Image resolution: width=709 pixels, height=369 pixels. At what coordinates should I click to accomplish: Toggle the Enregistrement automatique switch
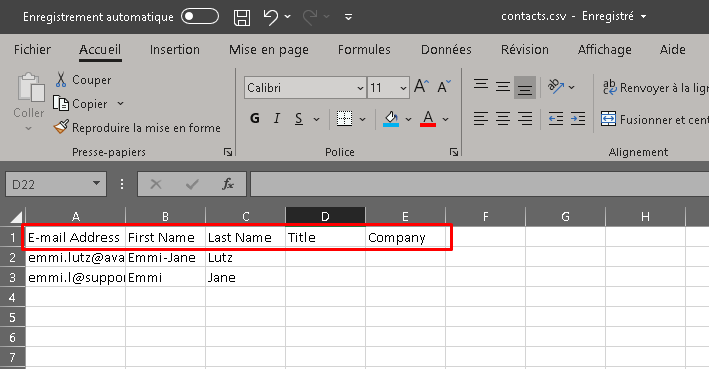200,17
